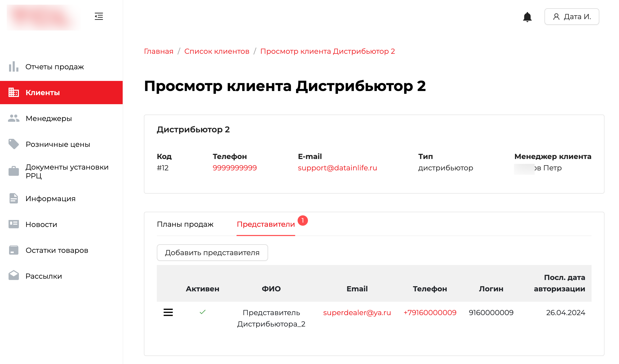Click the Новости newspaper icon
The height and width of the screenshot is (364, 619).
13,224
